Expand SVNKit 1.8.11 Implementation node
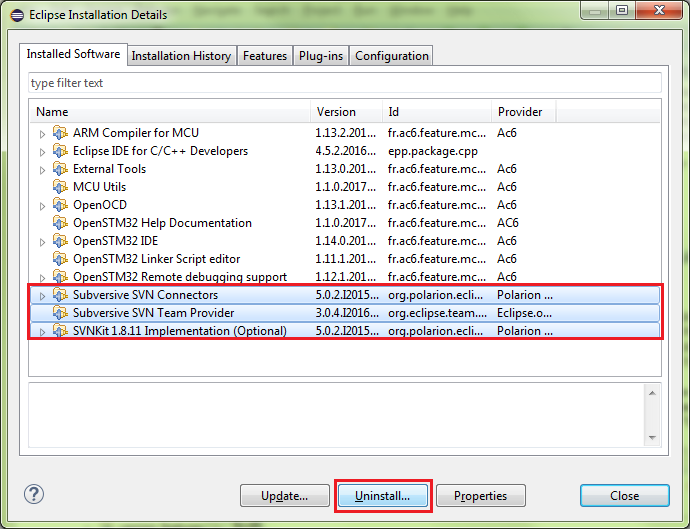This screenshot has width=690, height=529. pos(42,331)
